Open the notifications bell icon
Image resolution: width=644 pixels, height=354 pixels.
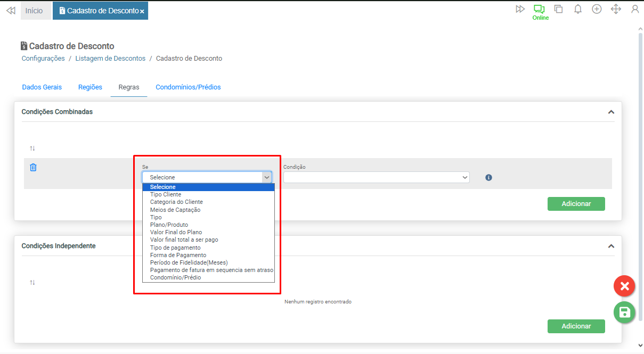pos(577,9)
